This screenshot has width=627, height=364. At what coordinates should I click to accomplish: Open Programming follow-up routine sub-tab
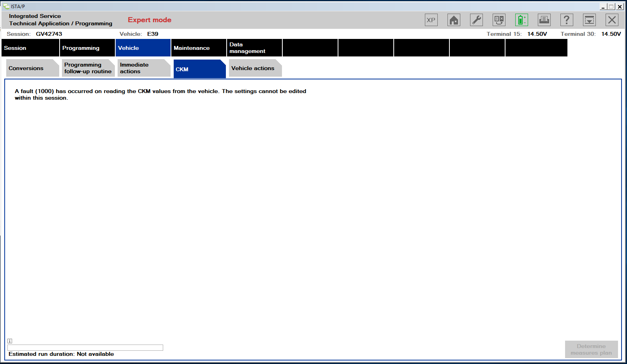coord(88,68)
